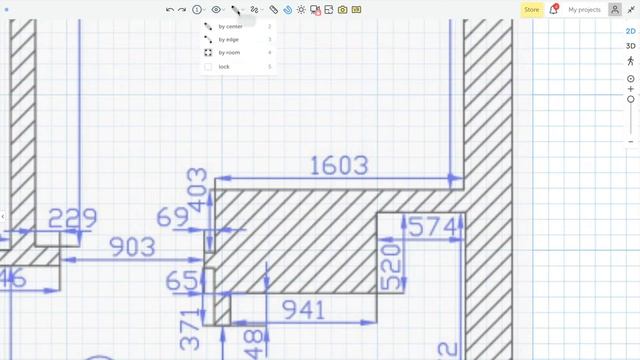Toggle the eye visibility icon
Viewport: 640px width, 360px height.
216,9
